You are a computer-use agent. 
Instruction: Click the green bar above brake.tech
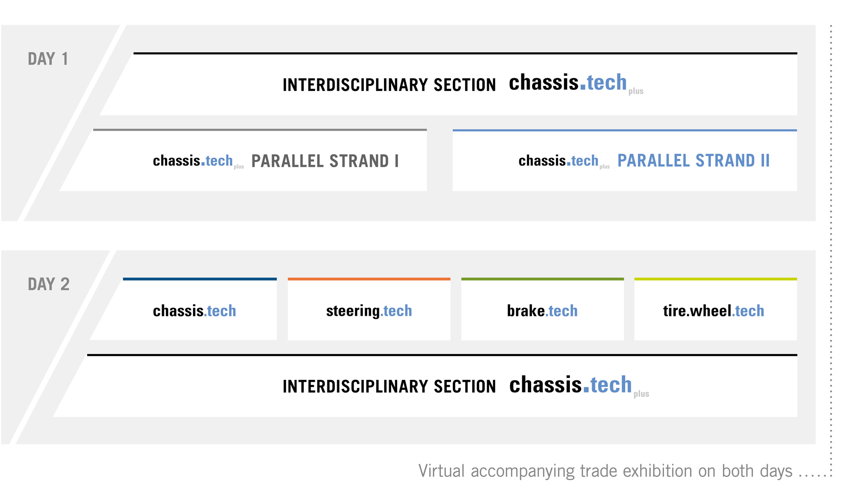pos(542,279)
